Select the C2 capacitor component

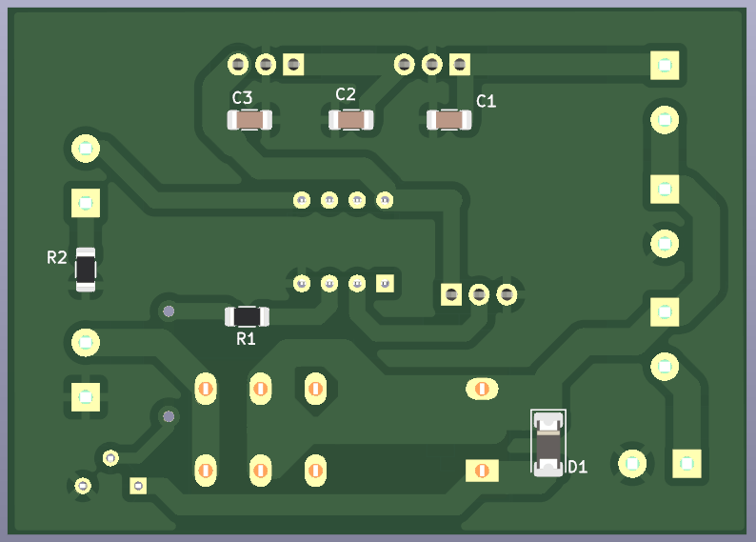351,119
